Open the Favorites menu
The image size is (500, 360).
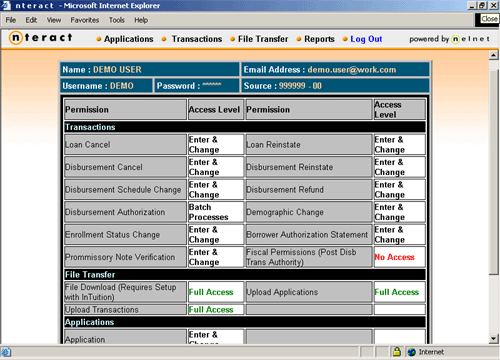(x=85, y=20)
